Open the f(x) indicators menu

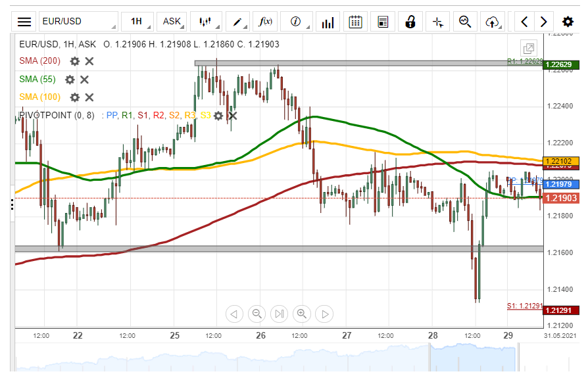tap(267, 22)
